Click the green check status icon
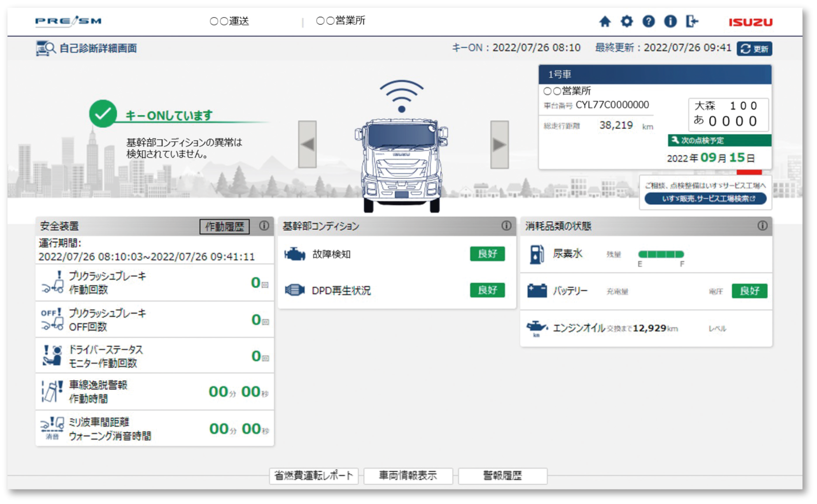Image resolution: width=817 pixels, height=504 pixels. [x=103, y=114]
